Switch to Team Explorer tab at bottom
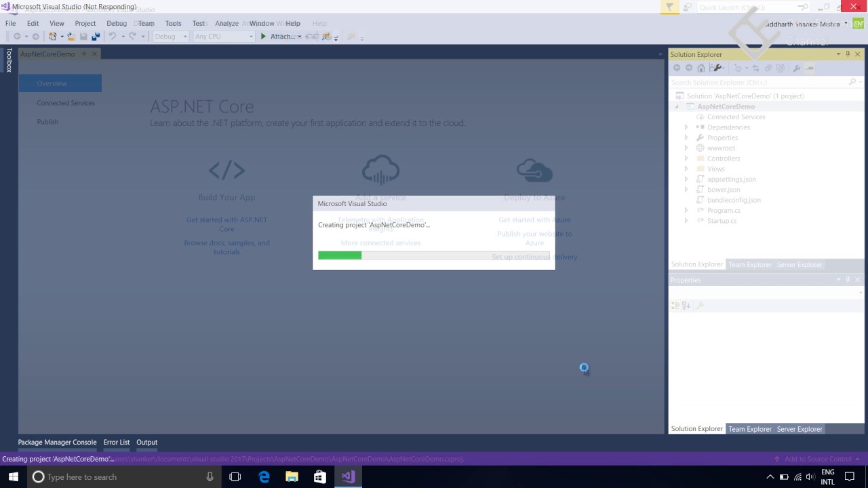This screenshot has width=868, height=488. [750, 429]
